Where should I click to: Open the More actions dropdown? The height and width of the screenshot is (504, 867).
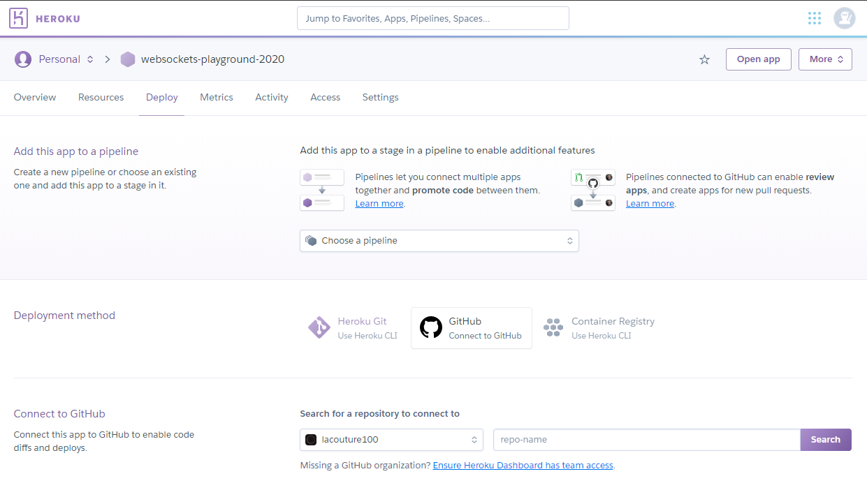pyautogui.click(x=825, y=59)
